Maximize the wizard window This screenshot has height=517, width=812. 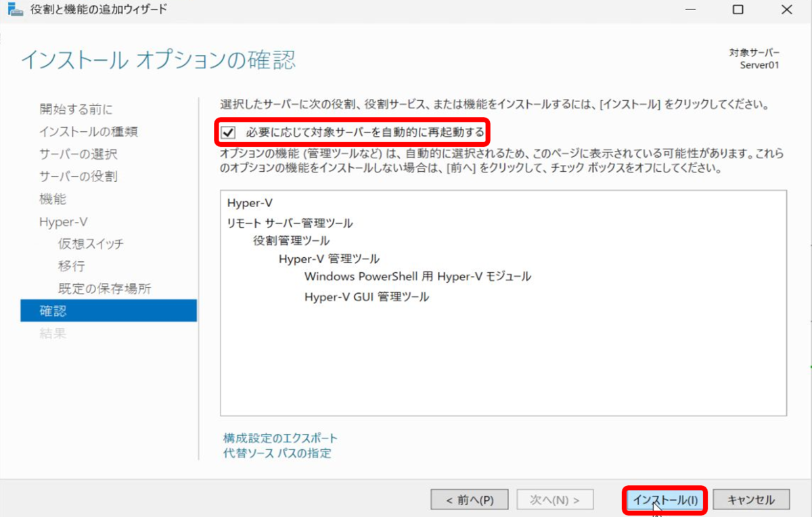(738, 9)
